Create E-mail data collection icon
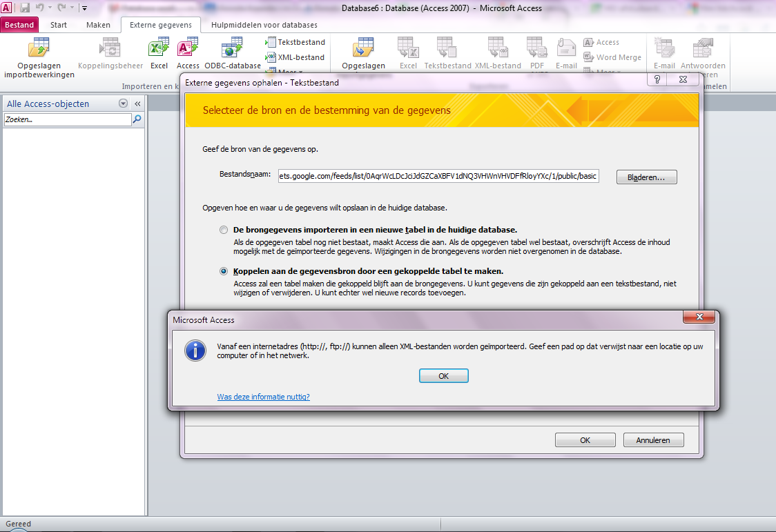This screenshot has width=776, height=532. coord(664,53)
